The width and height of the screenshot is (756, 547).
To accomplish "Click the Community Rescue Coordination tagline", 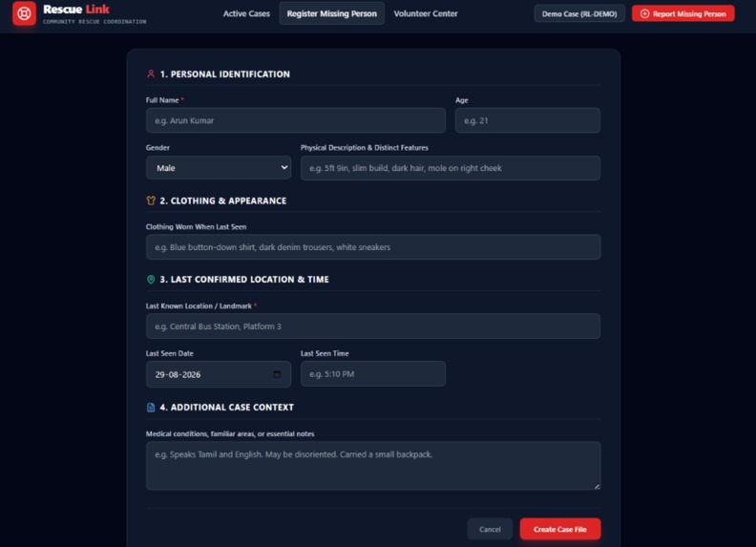I will coord(94,22).
